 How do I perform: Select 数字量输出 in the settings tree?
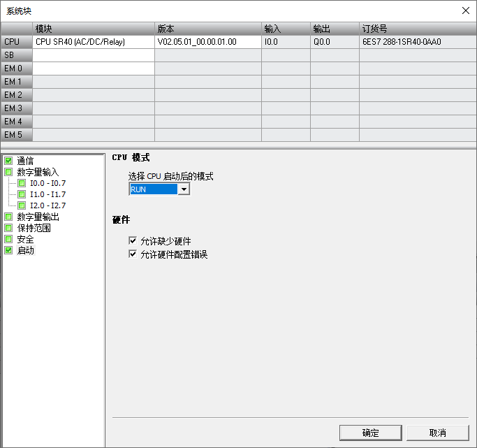pyautogui.click(x=38, y=217)
